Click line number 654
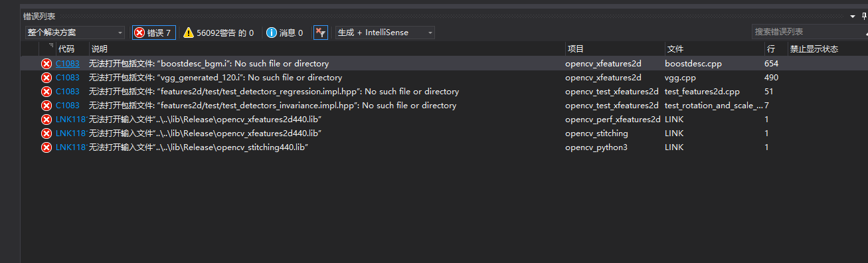Screen dimensions: 868x263 coord(771,64)
